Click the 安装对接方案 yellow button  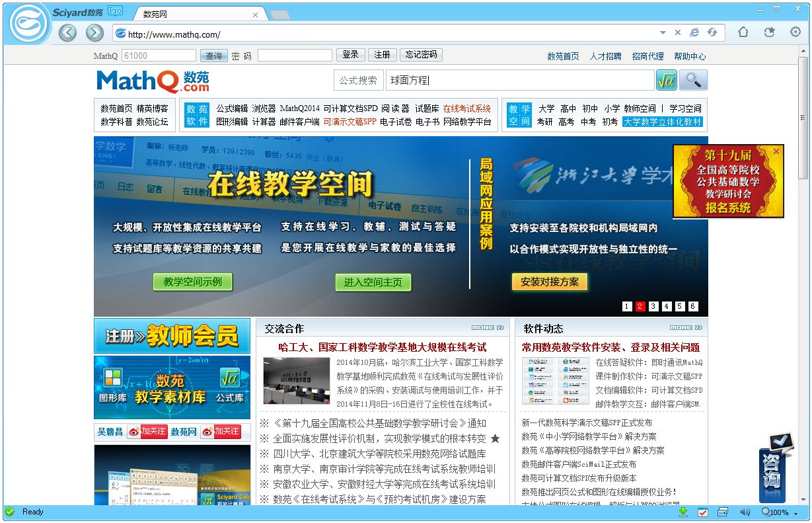click(x=550, y=282)
